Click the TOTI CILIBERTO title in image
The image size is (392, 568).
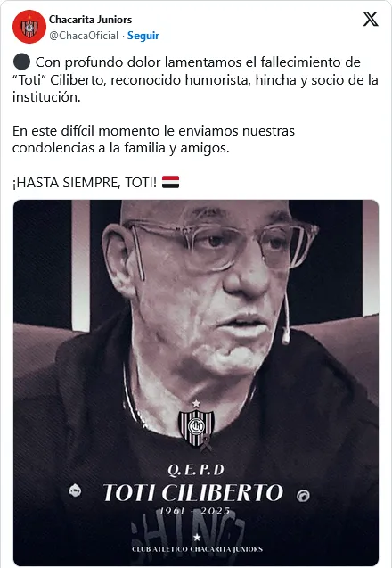(193, 492)
